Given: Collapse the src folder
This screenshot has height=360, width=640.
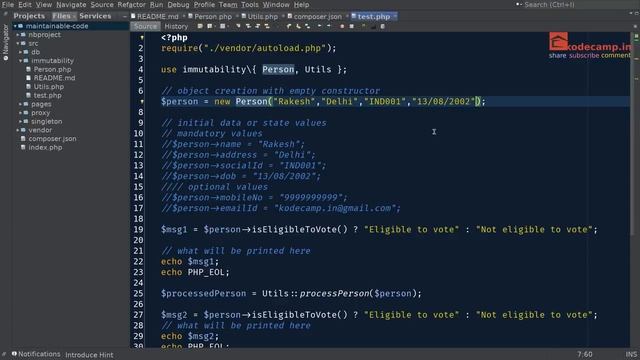Looking at the screenshot, I should point(18,43).
